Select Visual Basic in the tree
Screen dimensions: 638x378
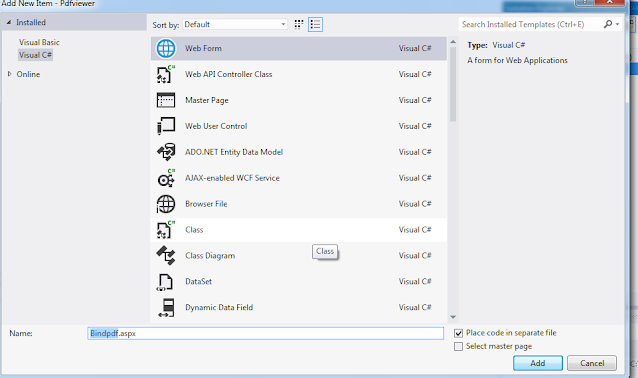pos(39,42)
